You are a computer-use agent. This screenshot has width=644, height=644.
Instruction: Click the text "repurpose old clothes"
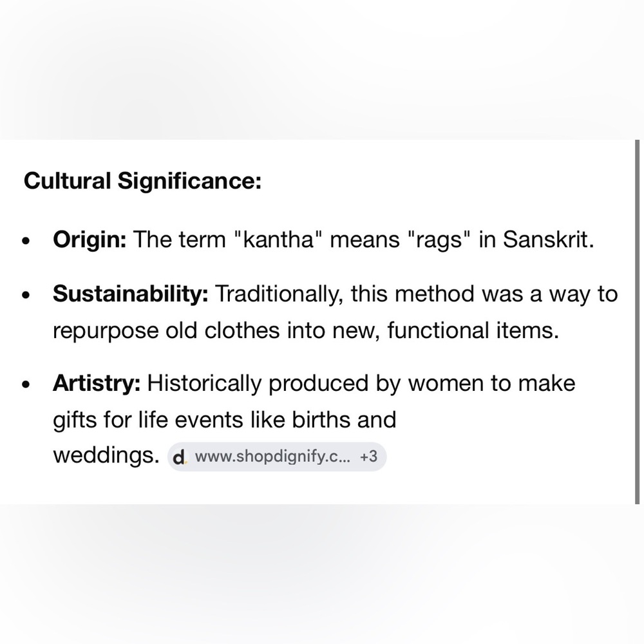166,330
